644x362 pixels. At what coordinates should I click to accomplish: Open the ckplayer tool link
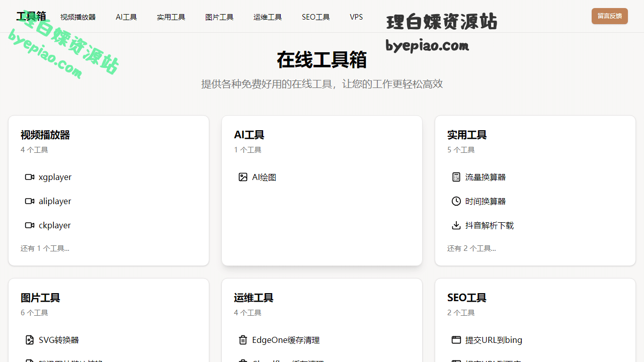(55, 225)
